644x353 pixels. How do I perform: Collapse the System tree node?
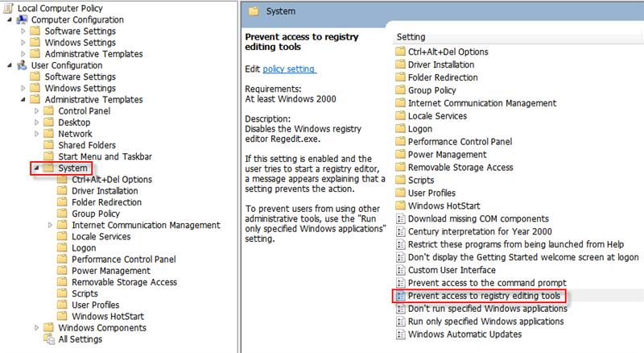point(36,168)
